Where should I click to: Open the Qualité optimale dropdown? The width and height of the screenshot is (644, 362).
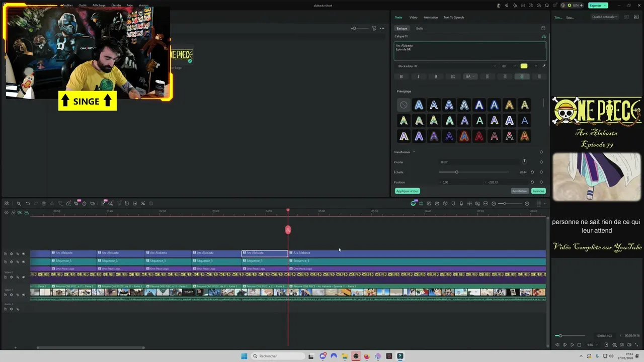[605, 17]
